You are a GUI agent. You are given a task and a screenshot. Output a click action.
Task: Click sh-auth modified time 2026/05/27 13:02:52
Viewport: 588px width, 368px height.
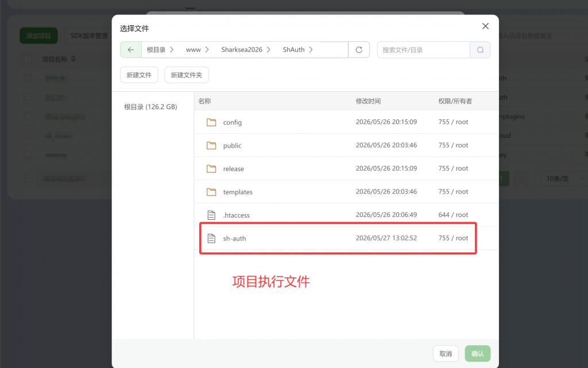[386, 238]
